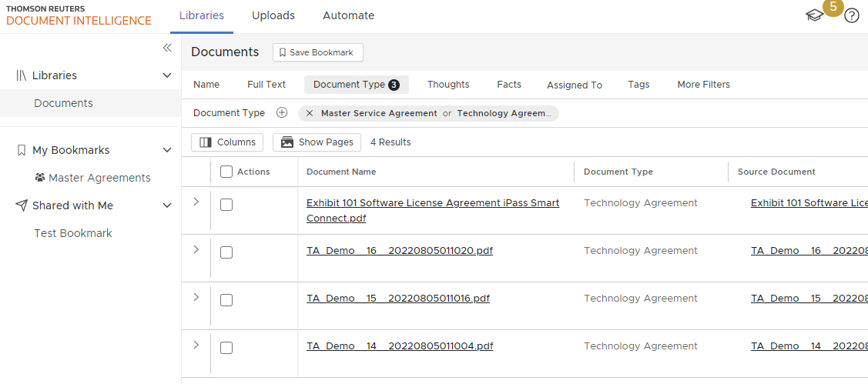Click the plus icon next to Document Type

[x=282, y=113]
